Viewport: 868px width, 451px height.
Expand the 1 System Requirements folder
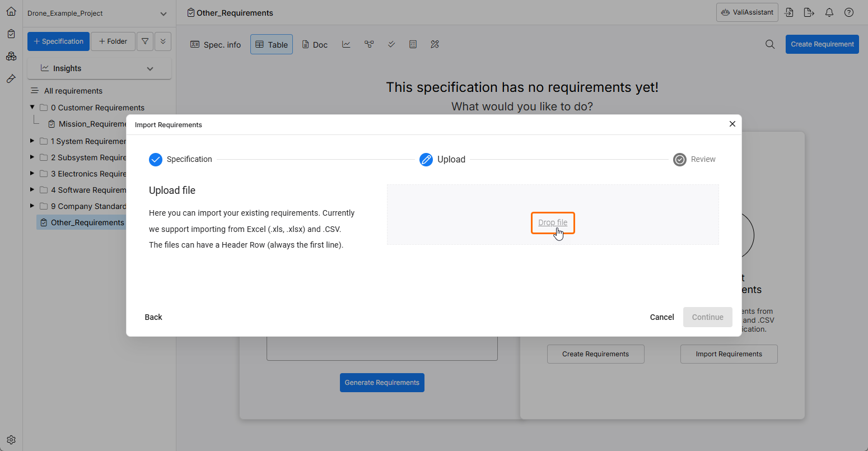pos(32,141)
